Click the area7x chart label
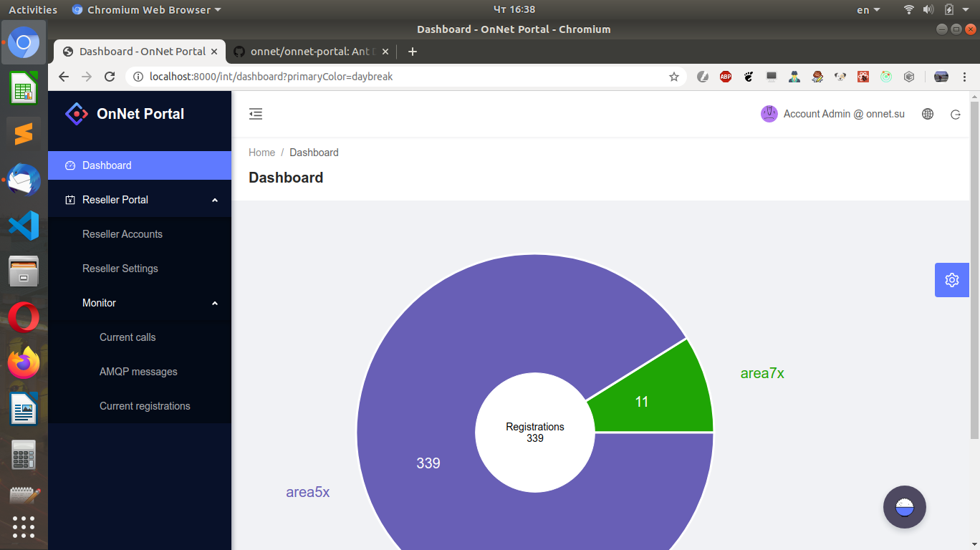This screenshot has height=550, width=980. click(762, 373)
